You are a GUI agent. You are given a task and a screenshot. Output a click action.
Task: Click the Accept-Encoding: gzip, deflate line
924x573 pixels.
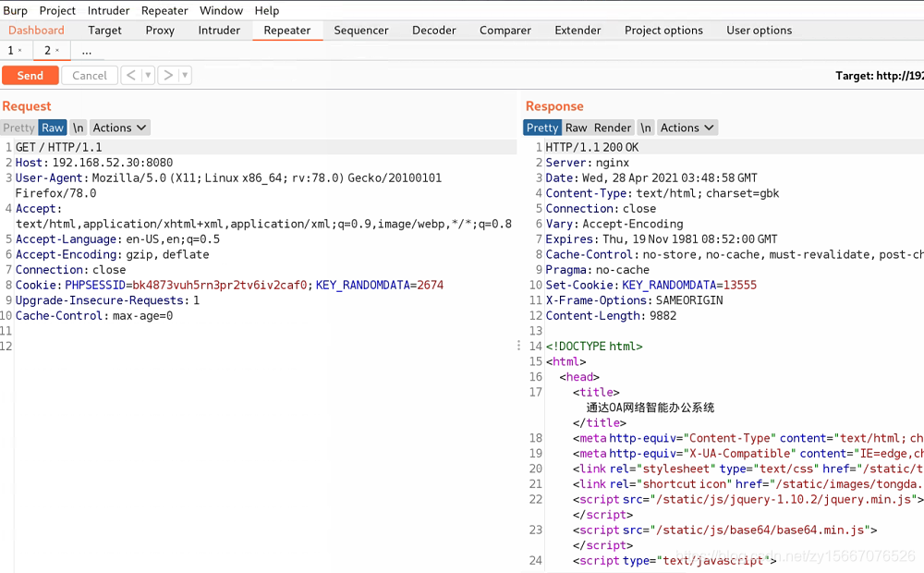(x=112, y=254)
